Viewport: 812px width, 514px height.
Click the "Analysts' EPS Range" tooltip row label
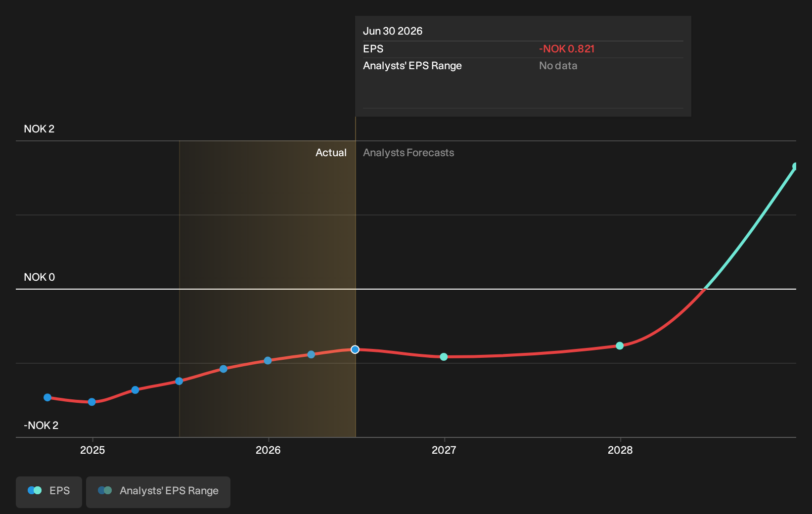point(412,66)
